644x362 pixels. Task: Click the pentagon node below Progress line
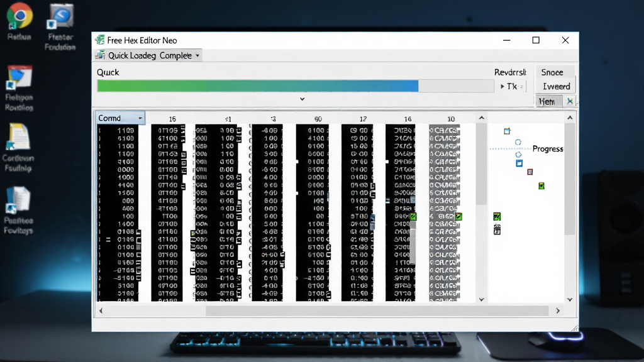coord(518,155)
